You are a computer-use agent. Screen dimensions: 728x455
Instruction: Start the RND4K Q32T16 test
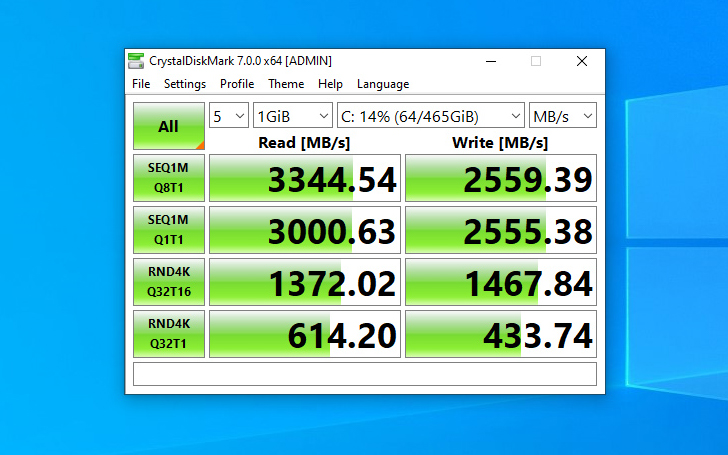click(x=169, y=282)
